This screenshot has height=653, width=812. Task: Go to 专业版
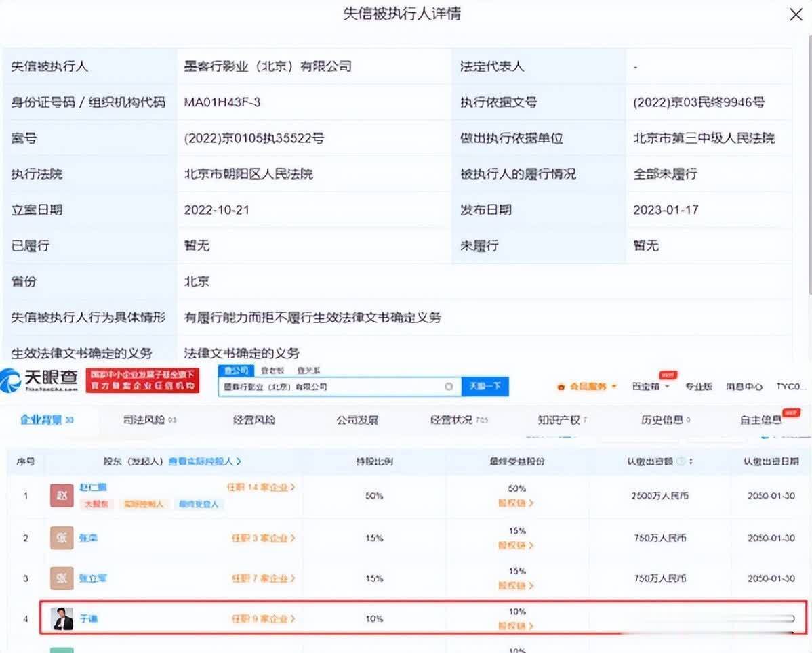(x=699, y=387)
